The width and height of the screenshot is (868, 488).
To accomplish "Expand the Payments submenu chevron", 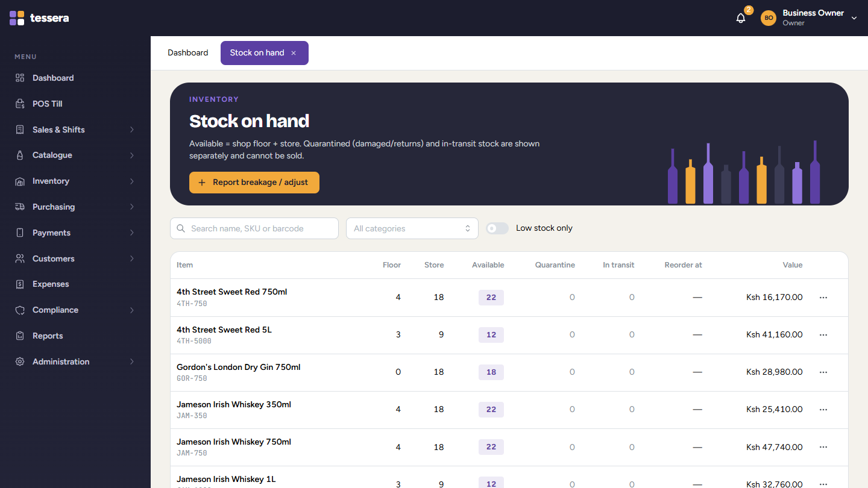I will tap(131, 233).
